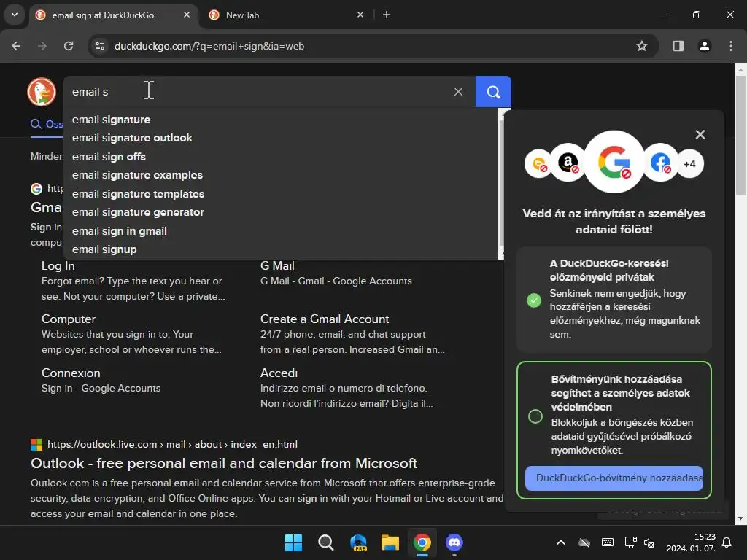Close the New Tab tab
This screenshot has width=747, height=560.
(360, 15)
